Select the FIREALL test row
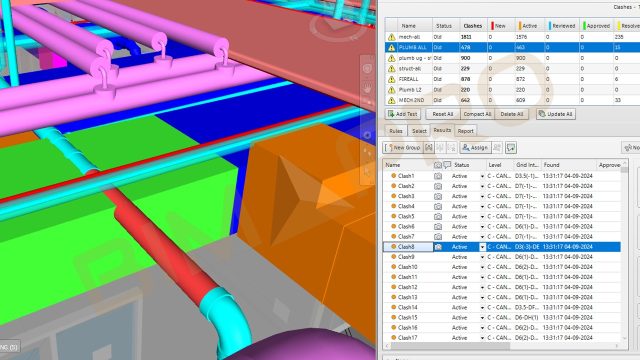 [513, 79]
